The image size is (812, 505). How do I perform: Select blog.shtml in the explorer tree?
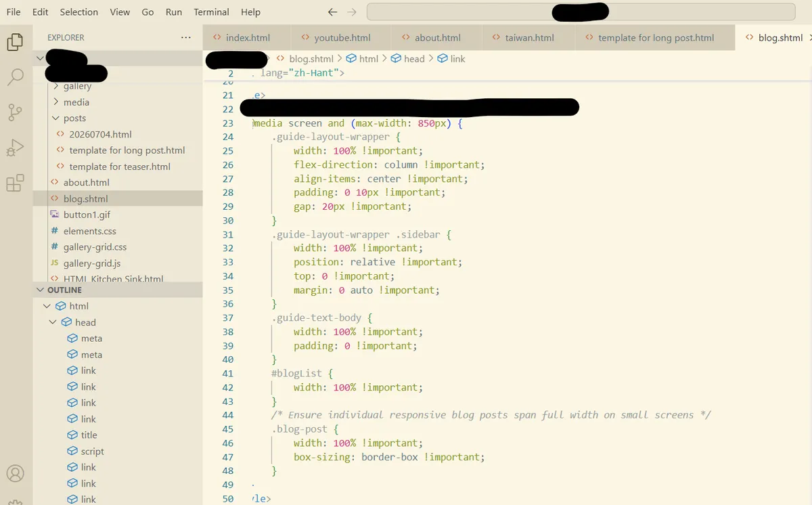pos(118,198)
